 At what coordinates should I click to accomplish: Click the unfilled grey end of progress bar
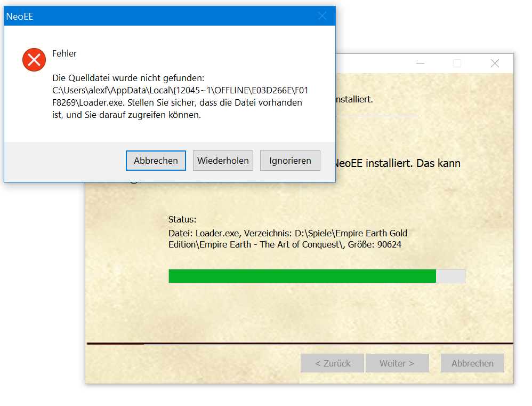450,276
